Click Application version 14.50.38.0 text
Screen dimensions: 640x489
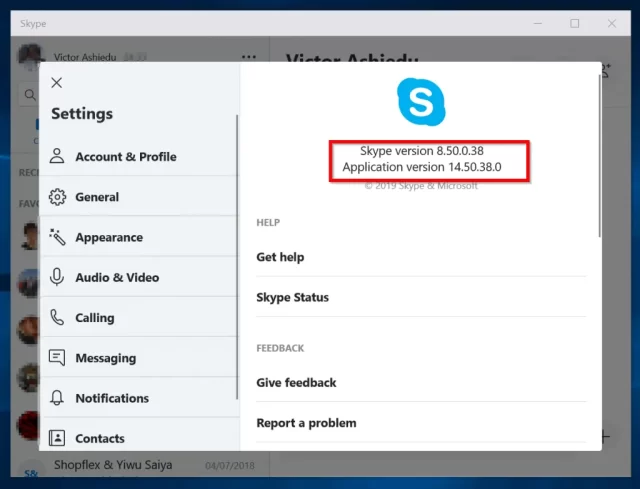coord(422,167)
